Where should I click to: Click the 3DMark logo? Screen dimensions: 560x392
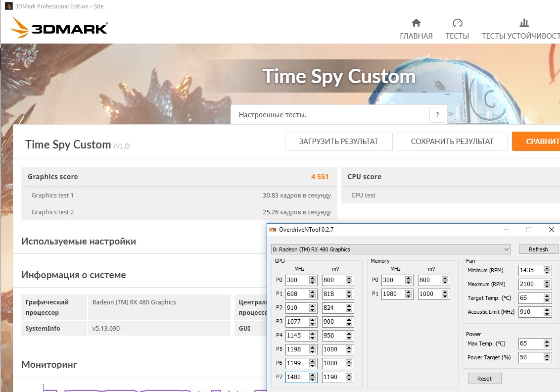tap(59, 28)
